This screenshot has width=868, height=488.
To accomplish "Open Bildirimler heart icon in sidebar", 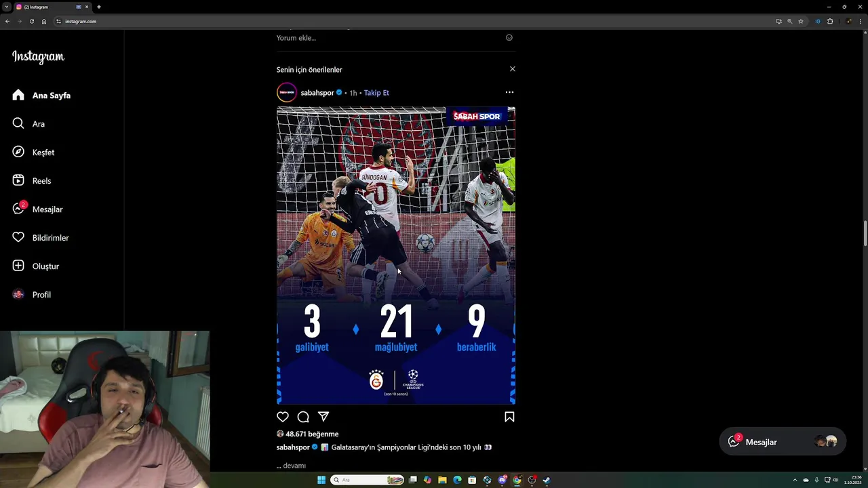I will click(18, 238).
